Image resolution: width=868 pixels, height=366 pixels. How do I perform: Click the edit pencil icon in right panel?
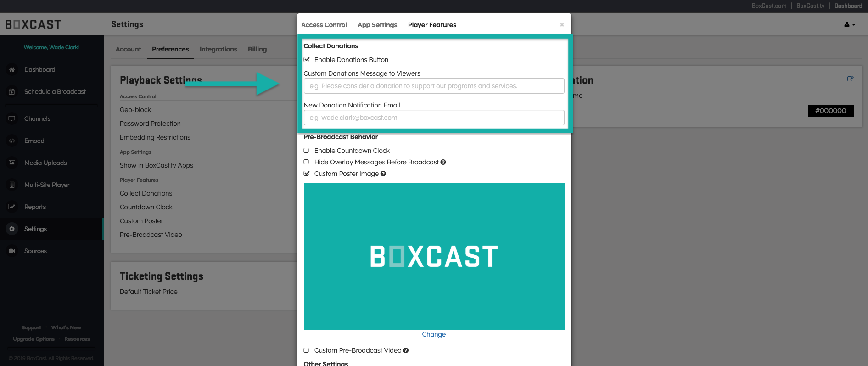tap(850, 79)
